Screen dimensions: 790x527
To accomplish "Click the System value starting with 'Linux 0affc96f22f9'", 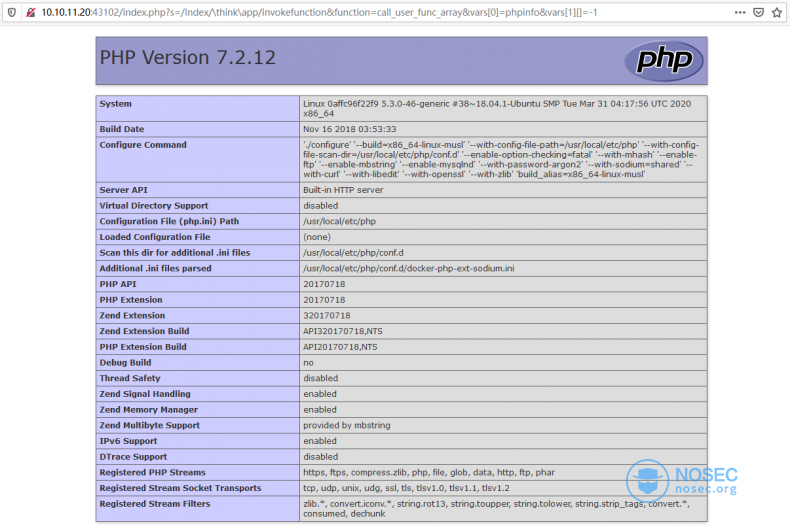I will (x=497, y=108).
